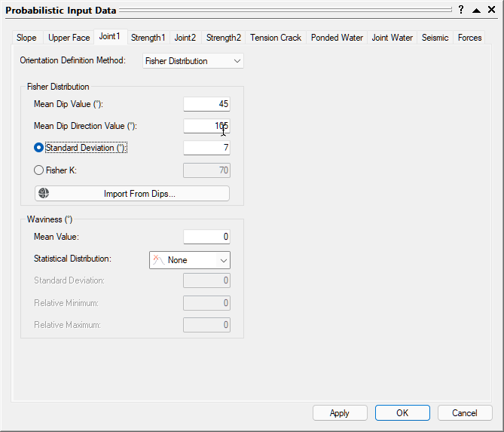Open Orientation Definition Method dropdown
The width and height of the screenshot is (504, 432).
click(x=193, y=61)
